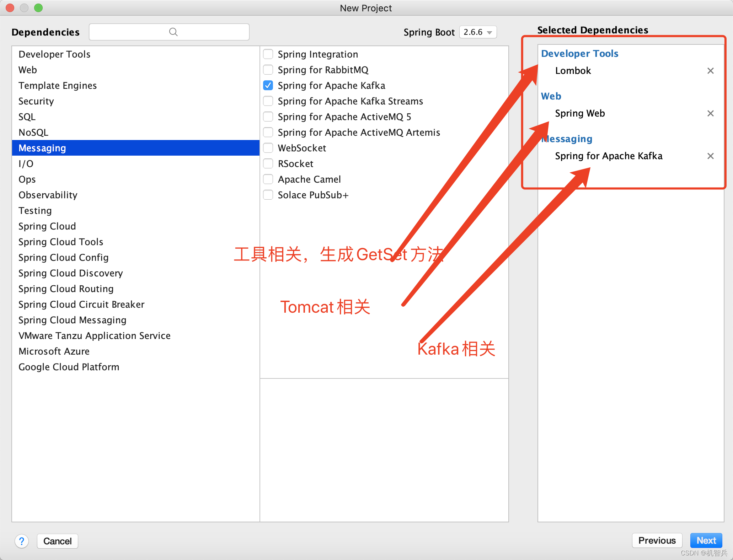Click the search magnifier icon

pyautogui.click(x=173, y=32)
